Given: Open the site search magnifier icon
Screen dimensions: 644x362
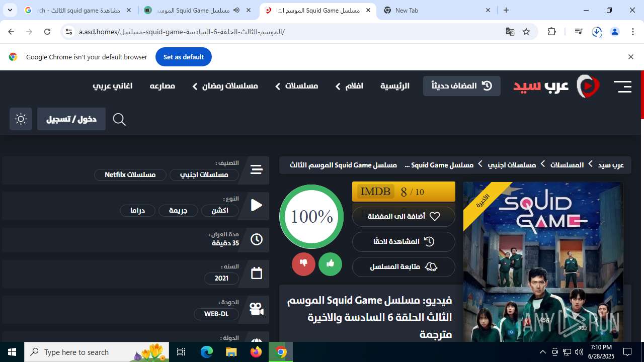Looking at the screenshot, I should tap(119, 119).
